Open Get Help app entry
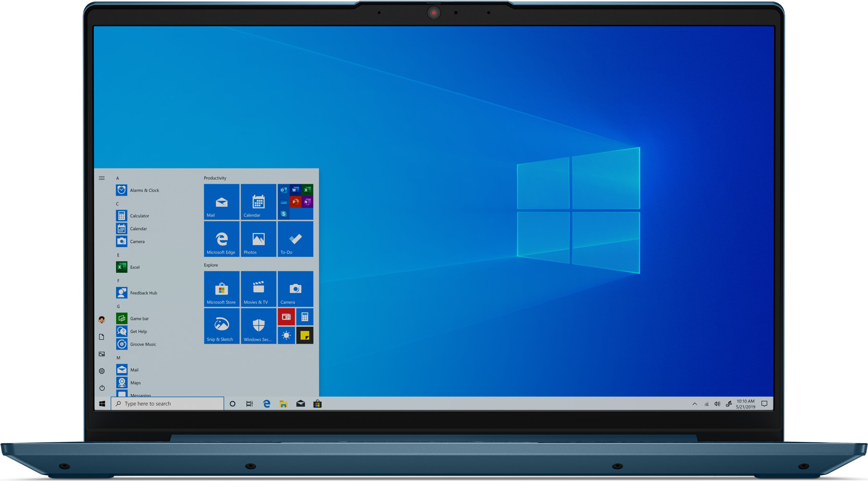Screen dimensions: 868x481 point(132,331)
